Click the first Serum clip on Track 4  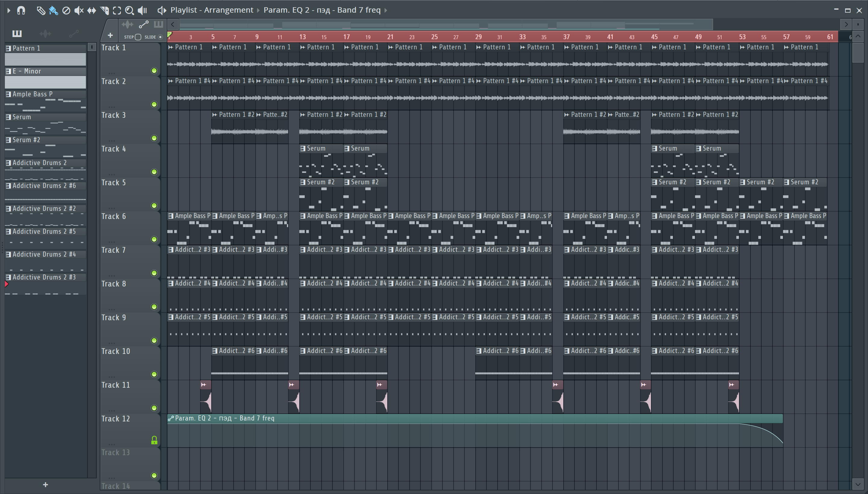pos(321,161)
